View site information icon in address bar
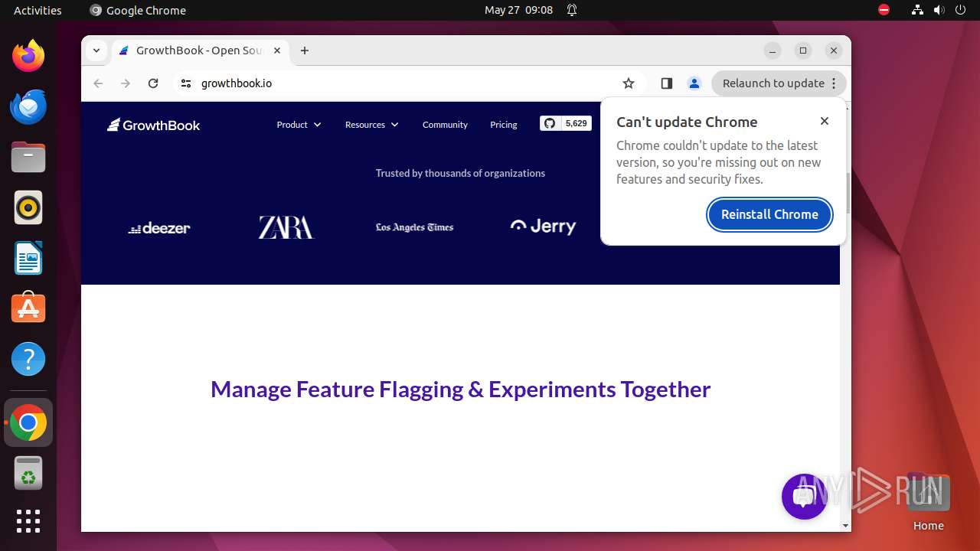 (185, 83)
